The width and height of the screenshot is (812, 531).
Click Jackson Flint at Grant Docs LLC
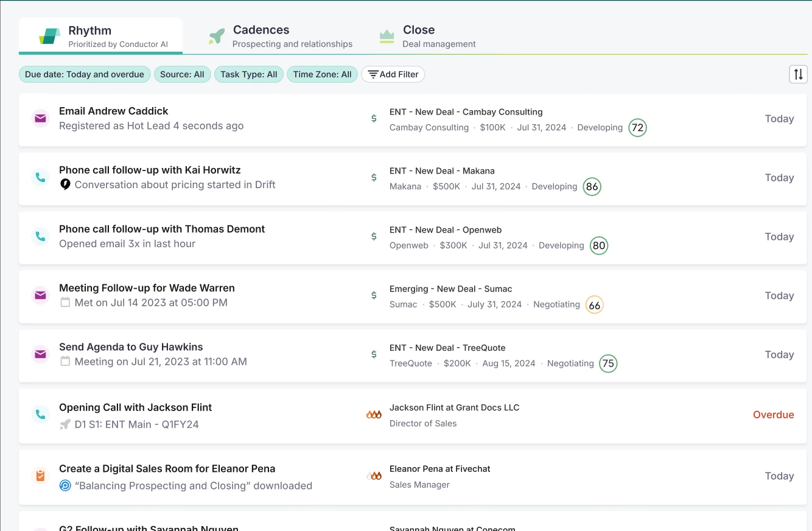(454, 407)
